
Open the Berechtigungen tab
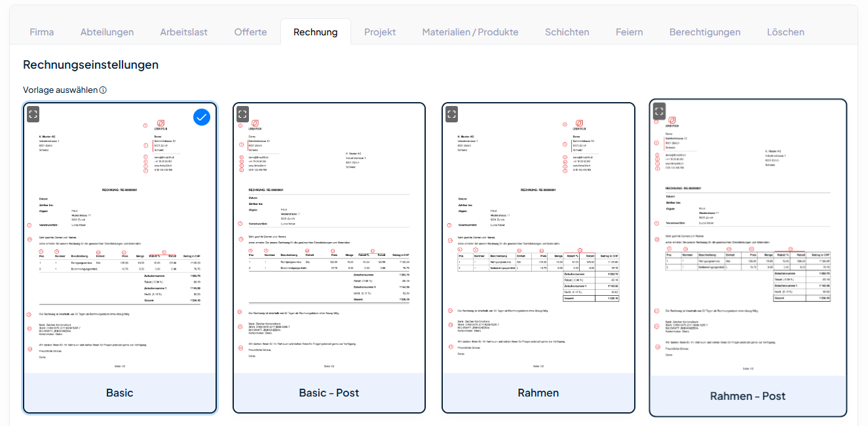tap(704, 32)
